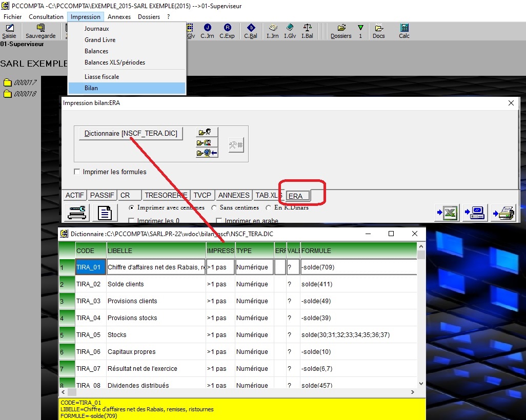Open the Calc calculator tool
The height and width of the screenshot is (420, 526).
404,31
